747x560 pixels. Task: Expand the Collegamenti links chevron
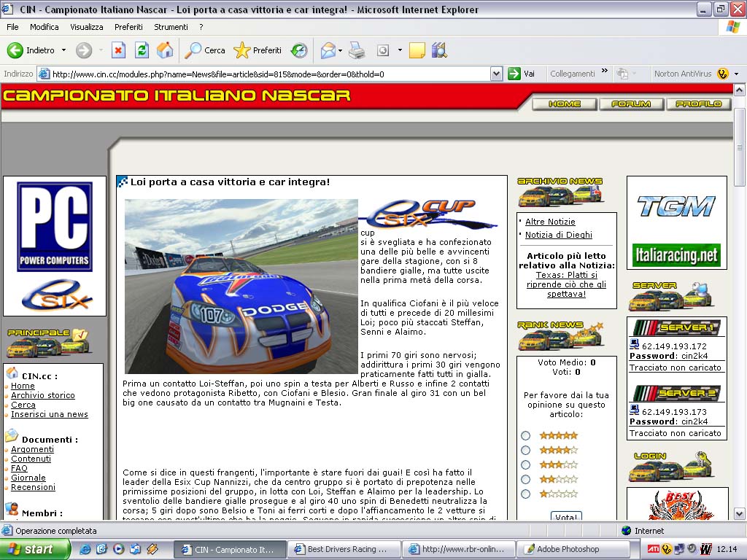click(x=605, y=71)
